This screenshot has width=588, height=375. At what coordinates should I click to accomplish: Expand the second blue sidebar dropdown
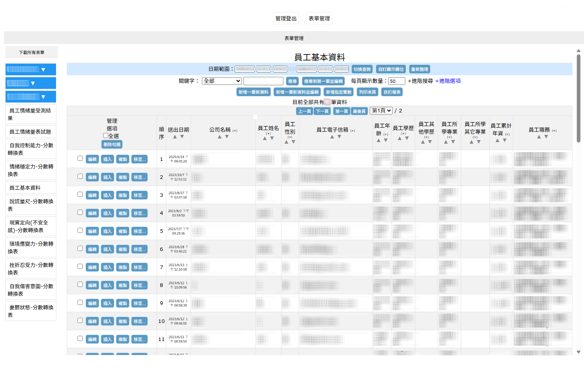[x=31, y=83]
